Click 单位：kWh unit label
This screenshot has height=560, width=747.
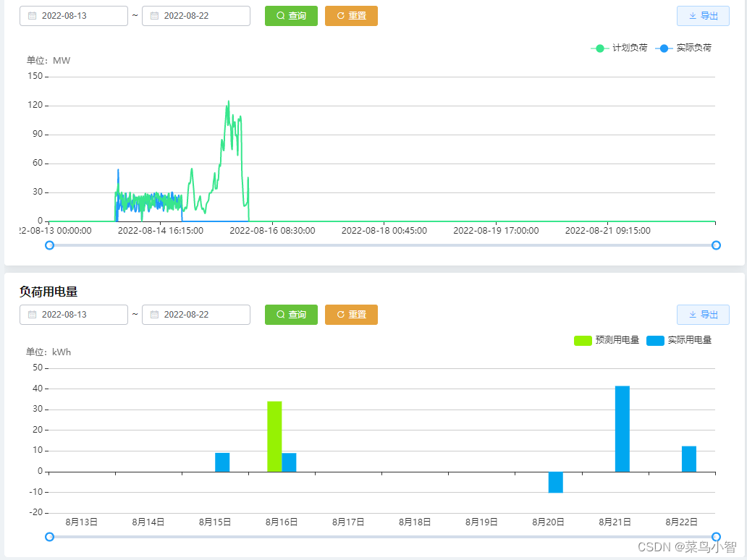click(48, 352)
